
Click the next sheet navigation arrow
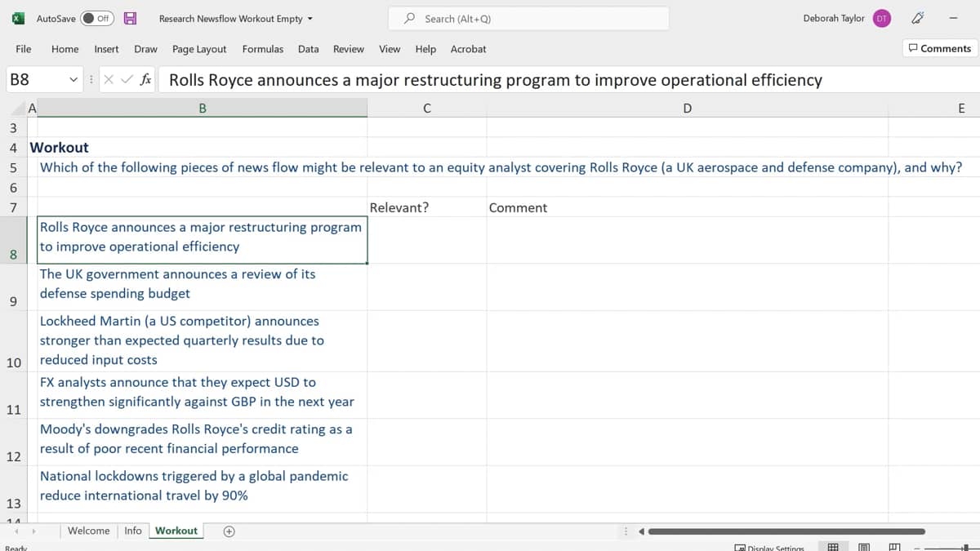[33, 531]
